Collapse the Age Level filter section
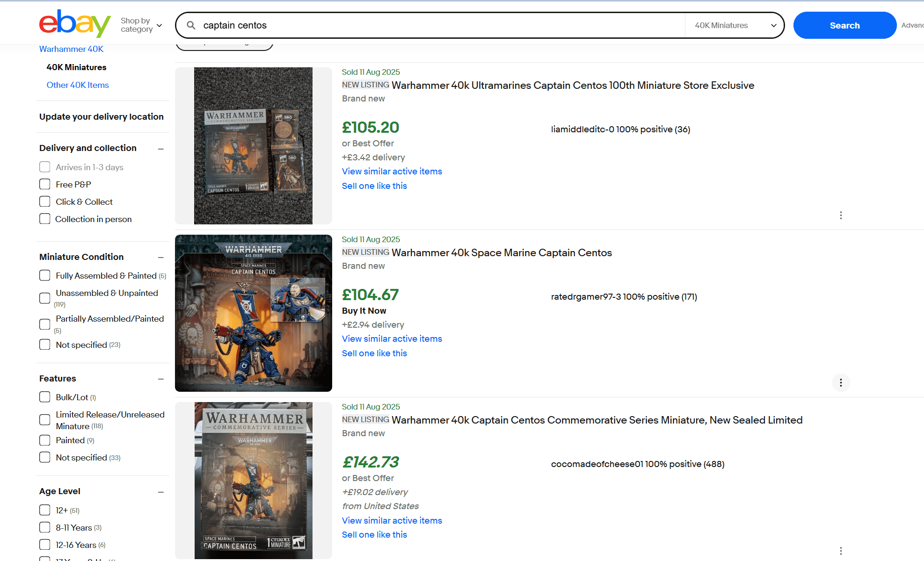 click(161, 492)
